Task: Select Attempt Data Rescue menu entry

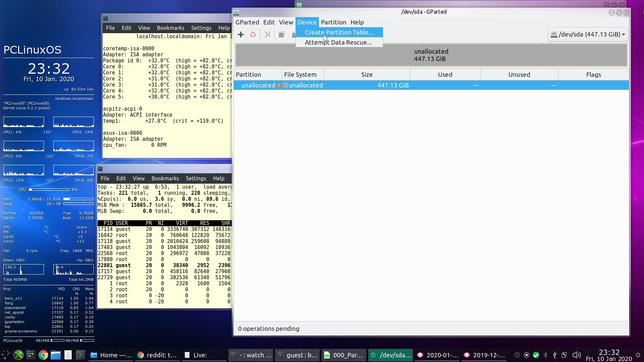Action: (339, 43)
